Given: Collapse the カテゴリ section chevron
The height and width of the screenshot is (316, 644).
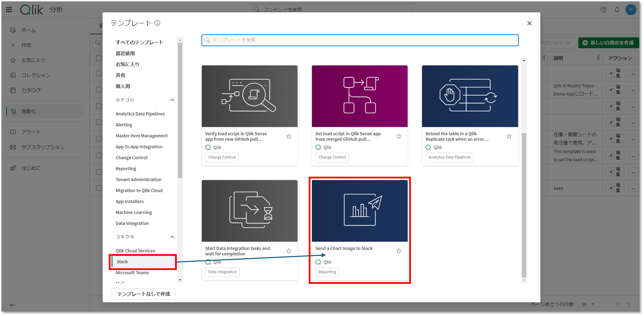Looking at the screenshot, I should [x=172, y=100].
